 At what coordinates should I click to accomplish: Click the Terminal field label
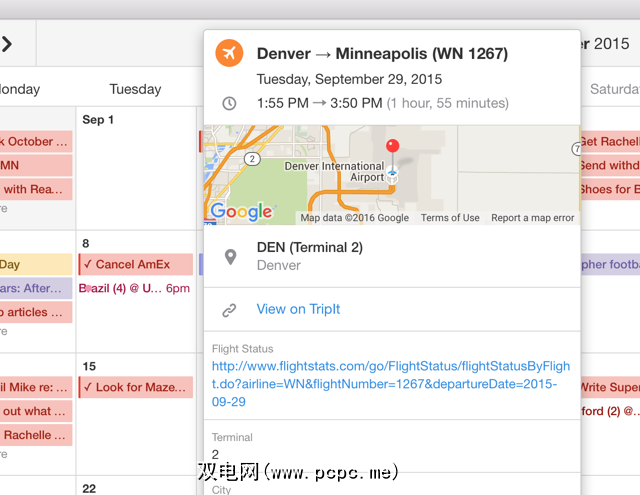tap(232, 437)
